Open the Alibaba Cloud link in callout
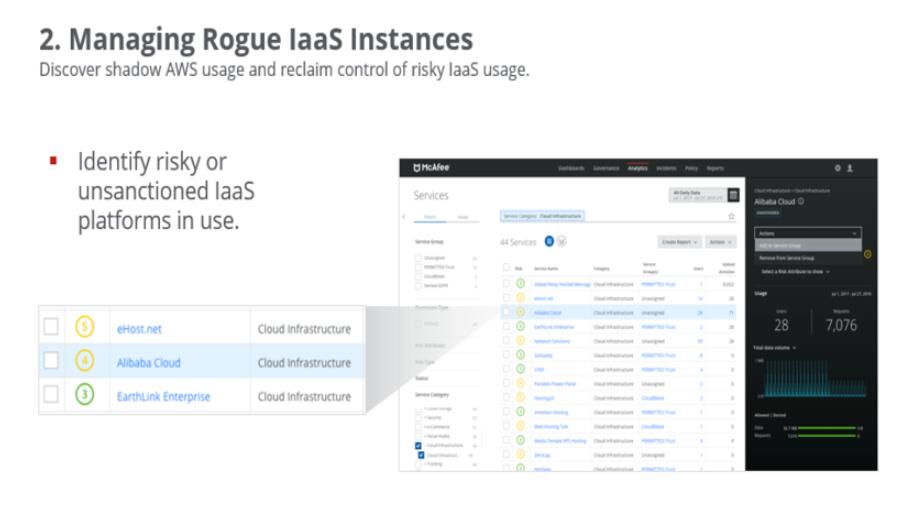The height and width of the screenshot is (517, 915). click(x=148, y=363)
